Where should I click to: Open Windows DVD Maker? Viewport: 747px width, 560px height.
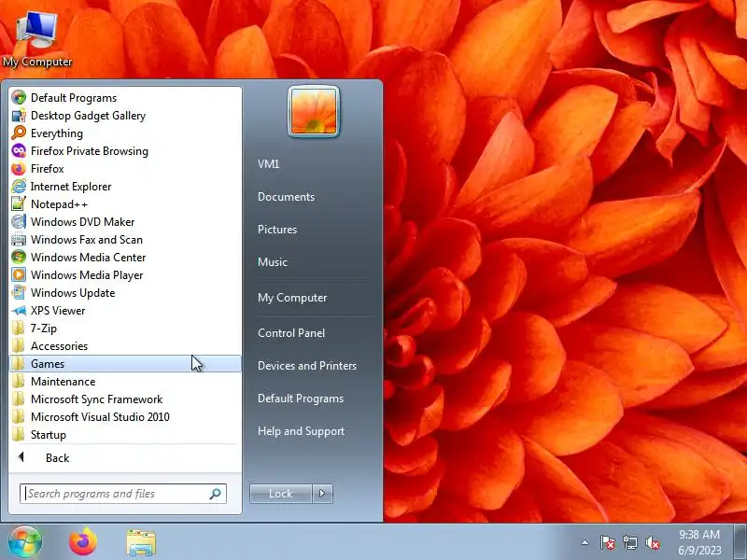[125, 222]
